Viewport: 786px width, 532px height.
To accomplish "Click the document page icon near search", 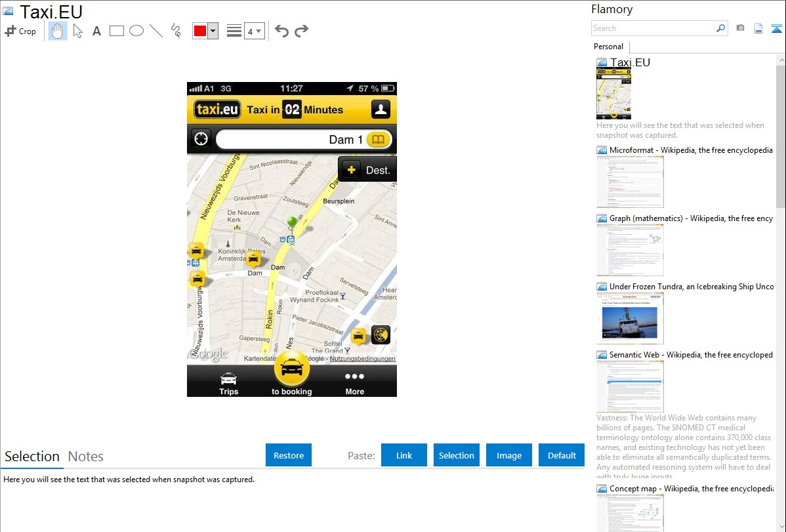I will pos(758,28).
